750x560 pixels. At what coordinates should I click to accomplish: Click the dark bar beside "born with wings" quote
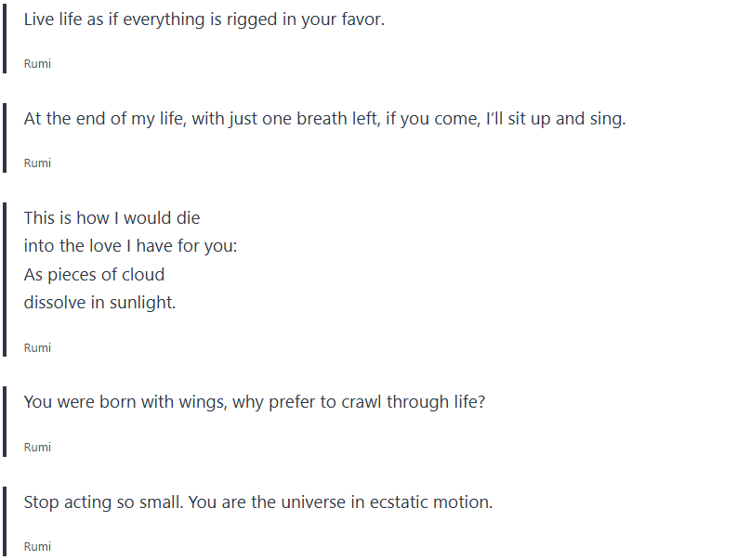coord(5,422)
